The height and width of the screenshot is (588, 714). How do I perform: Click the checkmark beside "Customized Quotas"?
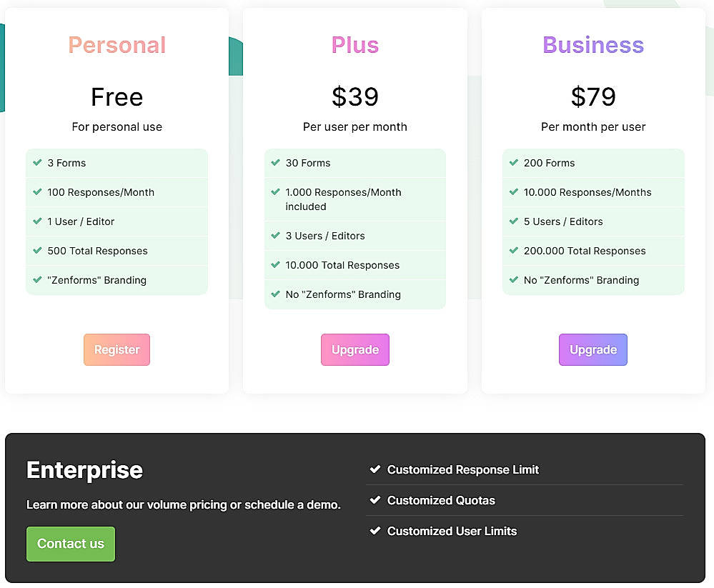point(375,500)
